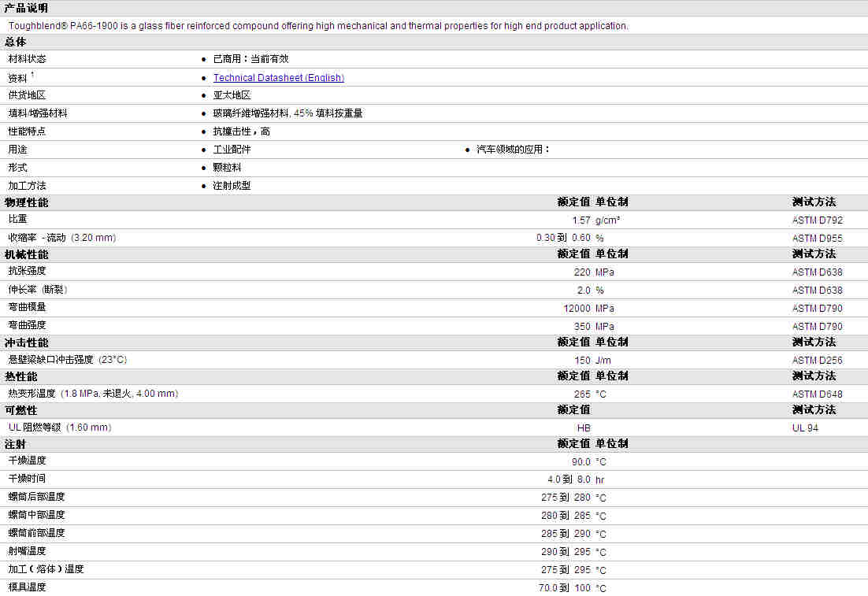Click the "弯曲强度" property label
The image size is (868, 596).
pyautogui.click(x=27, y=325)
